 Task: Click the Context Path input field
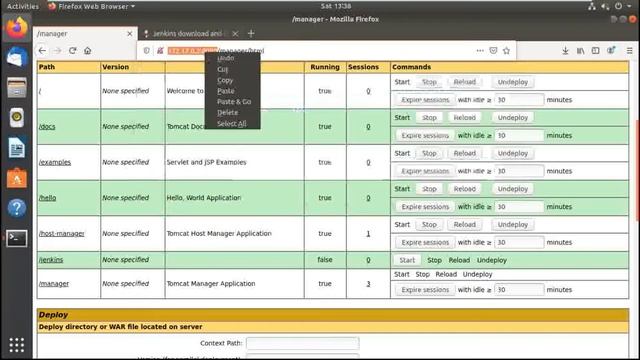pos(302,343)
